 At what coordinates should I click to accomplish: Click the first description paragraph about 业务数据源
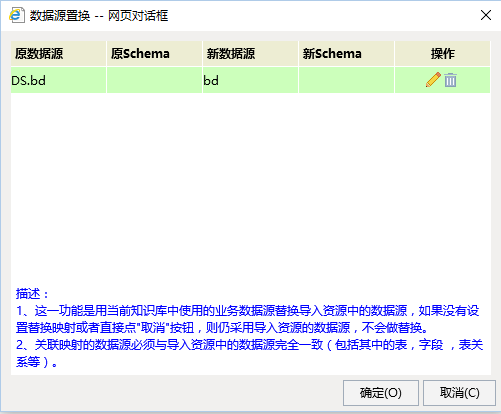(x=247, y=319)
